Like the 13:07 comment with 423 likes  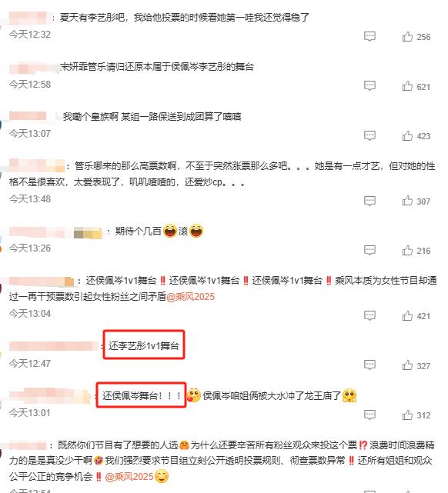pyautogui.click(x=407, y=135)
